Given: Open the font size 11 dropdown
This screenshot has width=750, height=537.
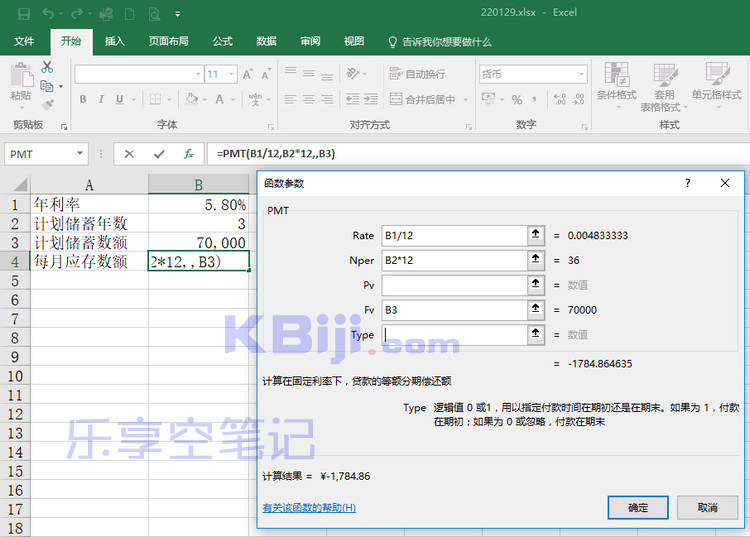Looking at the screenshot, I should coord(232,74).
